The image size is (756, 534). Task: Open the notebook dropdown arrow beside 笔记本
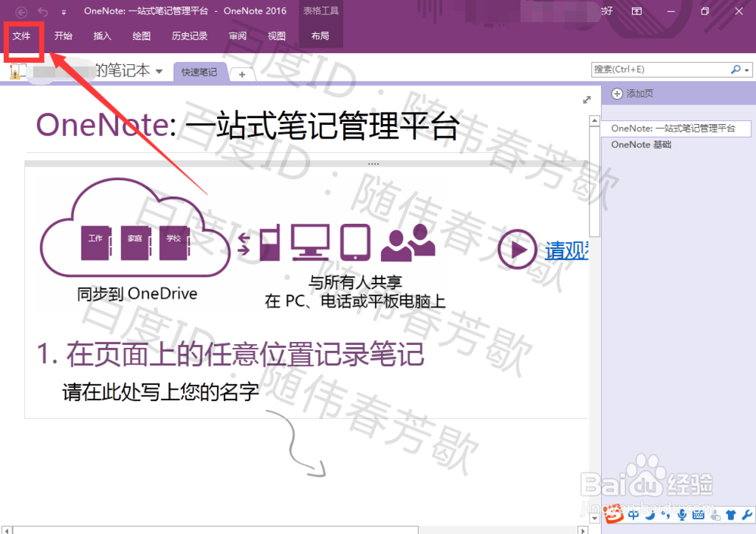(x=159, y=70)
